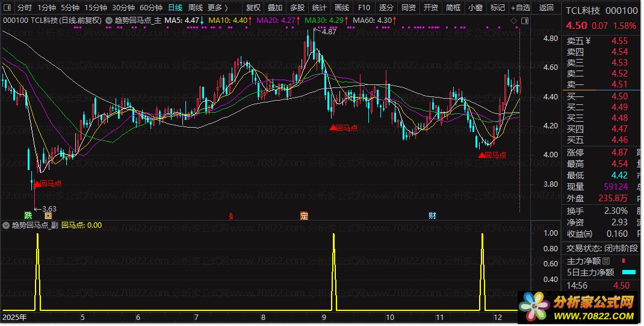Screen dimensions: 644x326
Task: Open the 趋势回马点_副 sub-indicator dropdown arrow
Action: [7, 225]
